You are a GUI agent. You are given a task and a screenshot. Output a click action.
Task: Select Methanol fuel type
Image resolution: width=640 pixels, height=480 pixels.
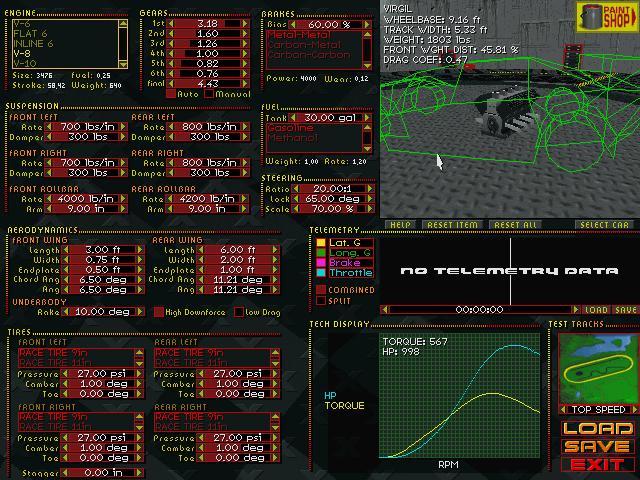293,138
